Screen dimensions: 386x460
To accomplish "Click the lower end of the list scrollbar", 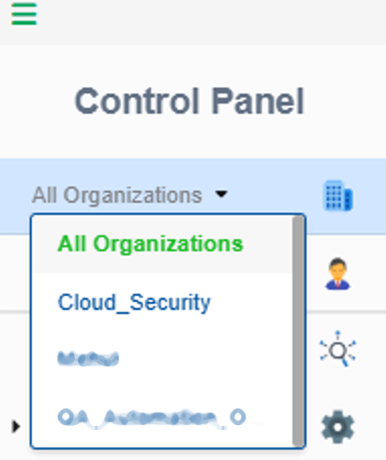I will 298,437.
